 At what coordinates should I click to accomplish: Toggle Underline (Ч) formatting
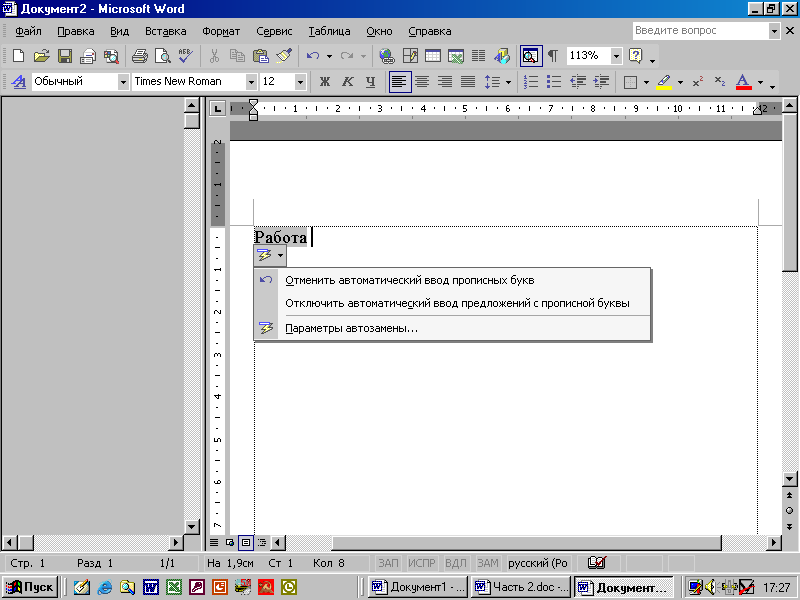[370, 82]
